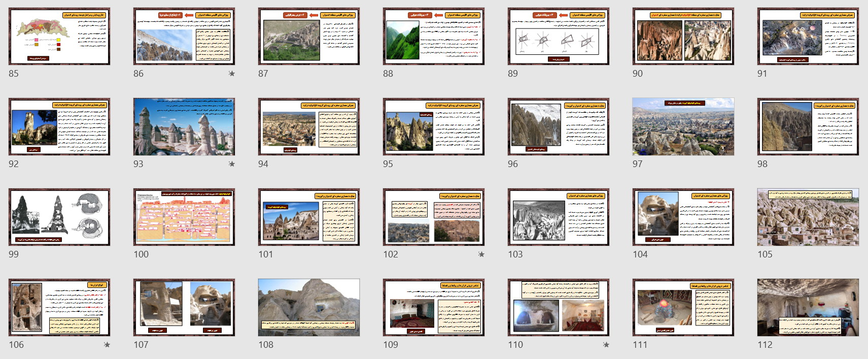Choose slide 93 with full fairy chimneys photo
Screen dimensions: 868x359
pyautogui.click(x=184, y=126)
